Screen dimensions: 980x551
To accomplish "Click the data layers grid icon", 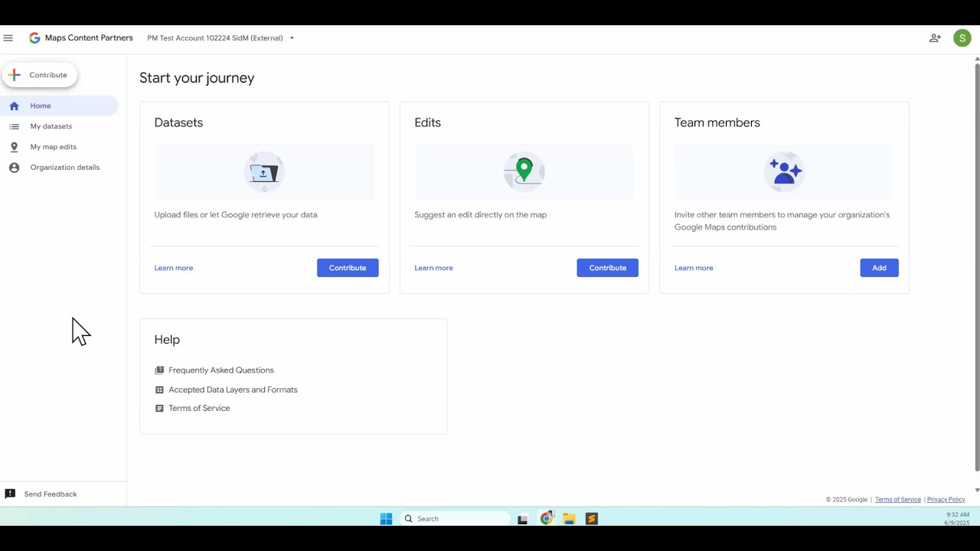I will pyautogui.click(x=159, y=390).
